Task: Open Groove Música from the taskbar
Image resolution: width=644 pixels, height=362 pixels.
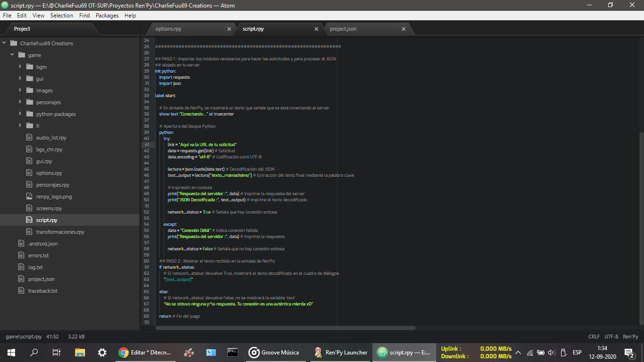Action: point(274,353)
